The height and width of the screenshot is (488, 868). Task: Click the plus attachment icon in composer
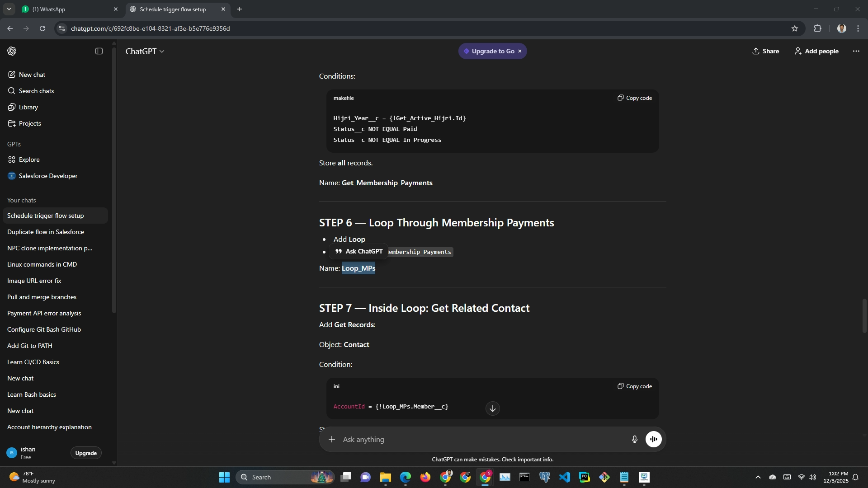[x=332, y=439]
